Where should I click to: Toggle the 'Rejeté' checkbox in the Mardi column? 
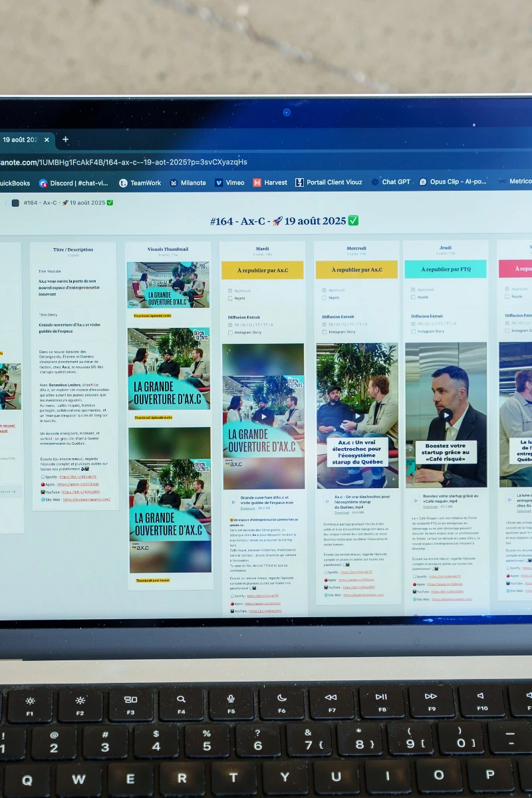[x=230, y=299]
